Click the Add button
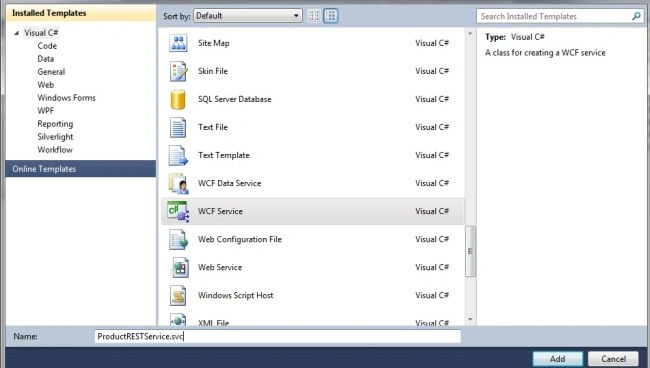This screenshot has height=368, width=650. tap(558, 359)
